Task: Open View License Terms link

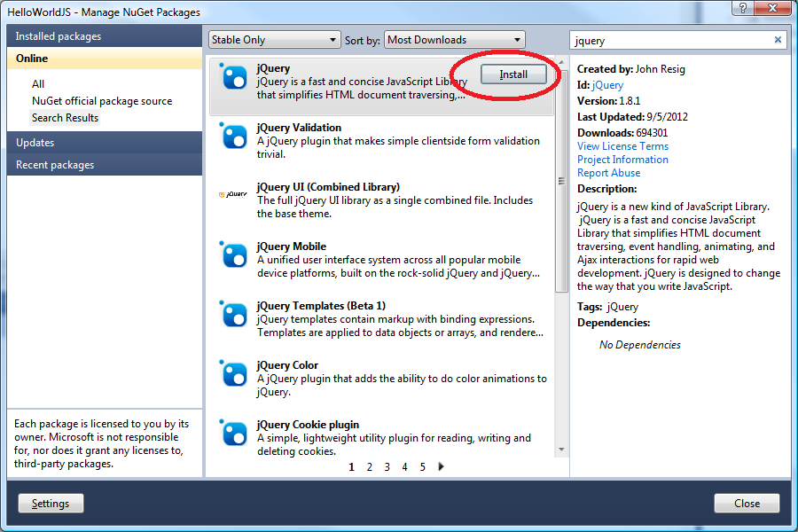Action: tap(623, 146)
